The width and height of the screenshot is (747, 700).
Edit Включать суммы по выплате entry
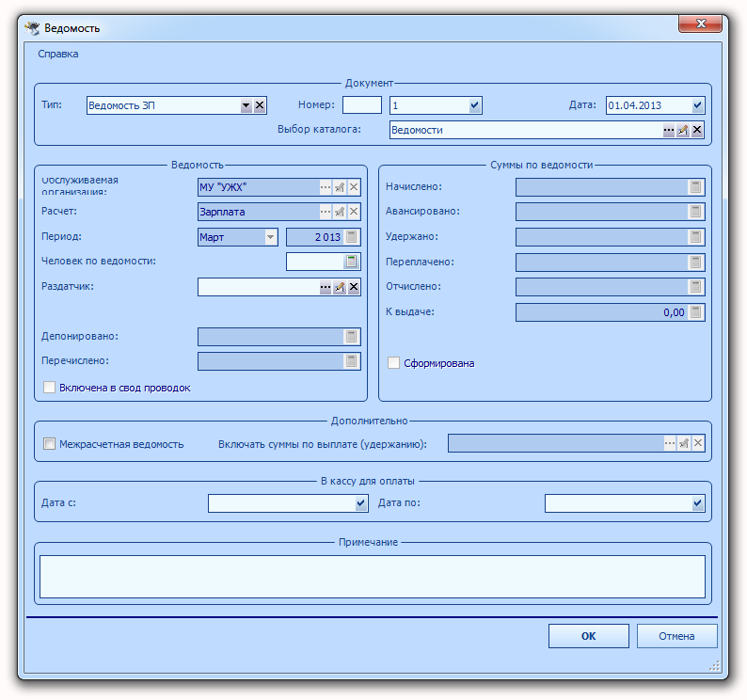coord(684,444)
